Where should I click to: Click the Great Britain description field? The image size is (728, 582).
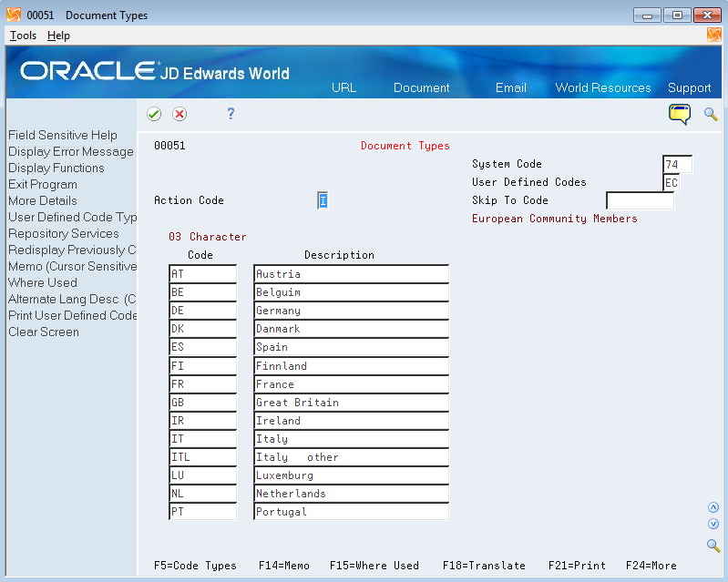352,402
